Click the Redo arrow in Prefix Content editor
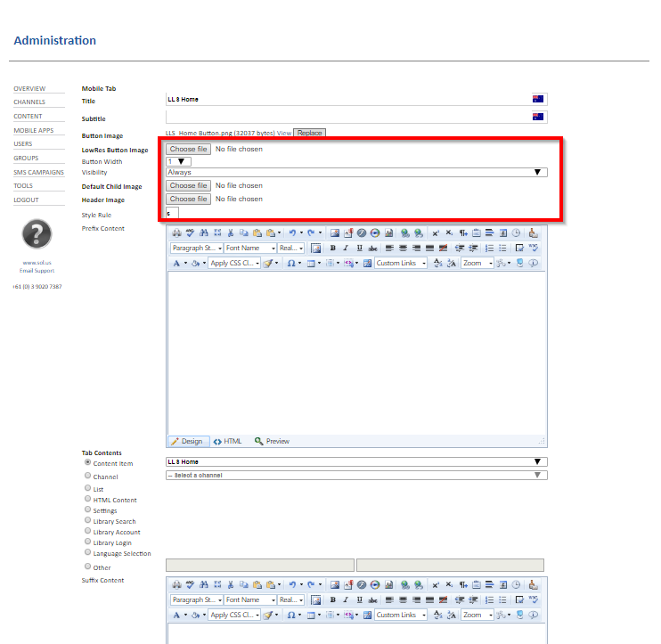661x644 pixels. [311, 232]
